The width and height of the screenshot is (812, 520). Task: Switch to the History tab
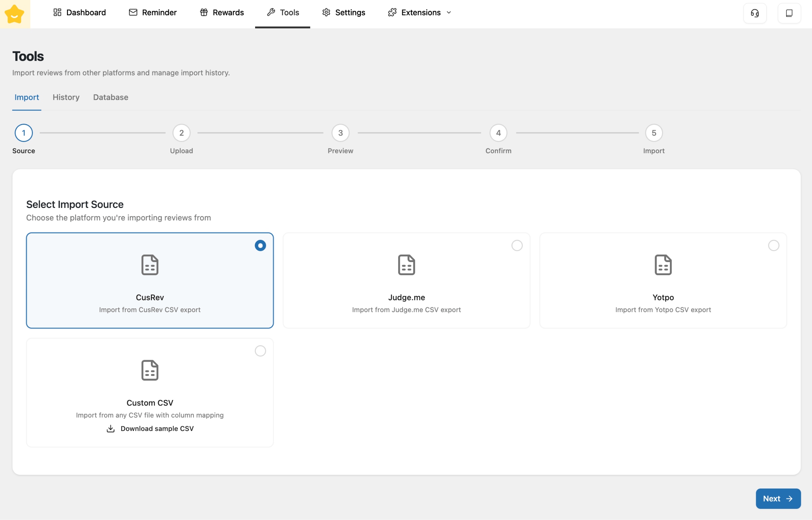[66, 97]
